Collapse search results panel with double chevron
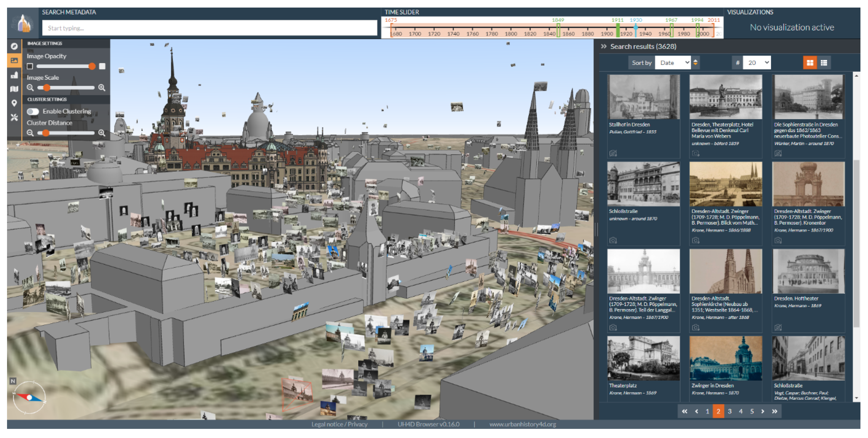The width and height of the screenshot is (868, 438). [604, 46]
